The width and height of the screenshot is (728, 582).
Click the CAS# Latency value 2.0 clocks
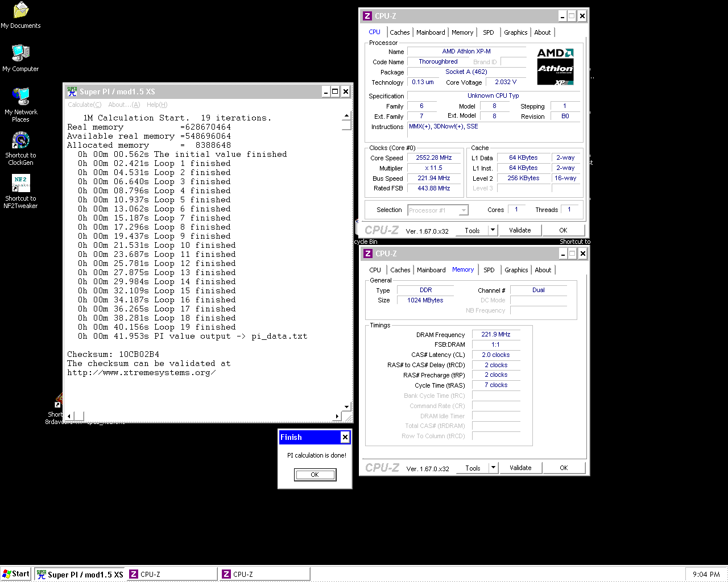coord(496,355)
